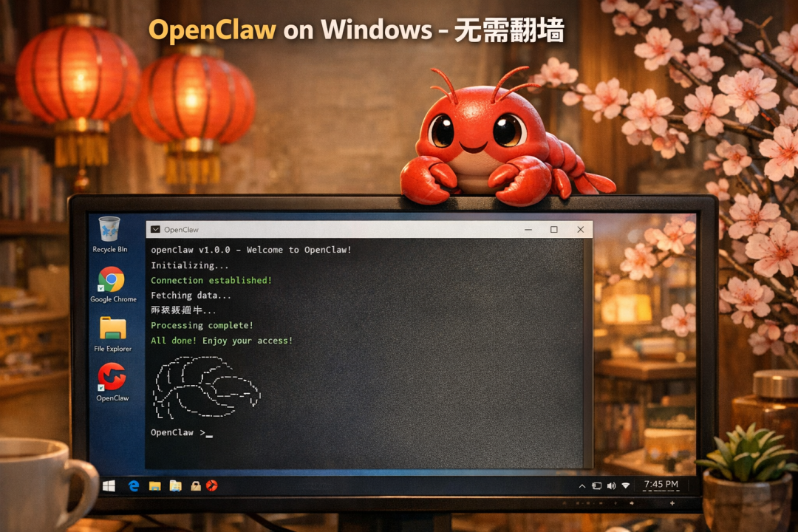Minimize the OpenClaw terminal window
Image resolution: width=798 pixels, height=532 pixels.
[528, 230]
